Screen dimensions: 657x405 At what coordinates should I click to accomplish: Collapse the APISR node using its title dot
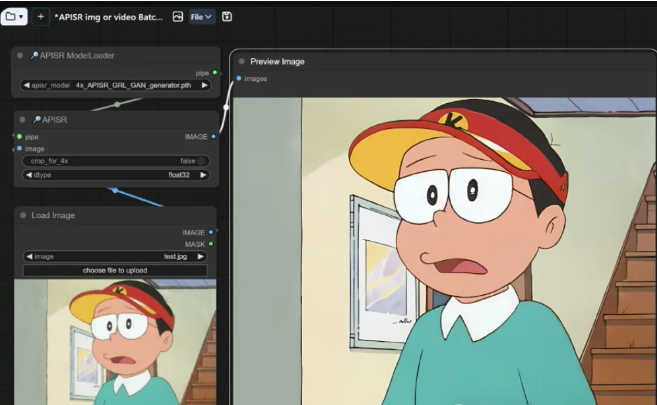(x=21, y=119)
